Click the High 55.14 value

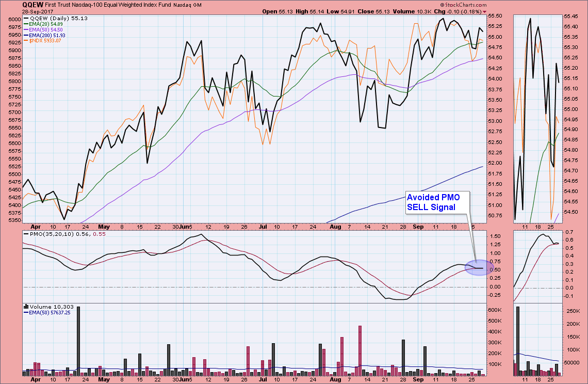(310, 12)
